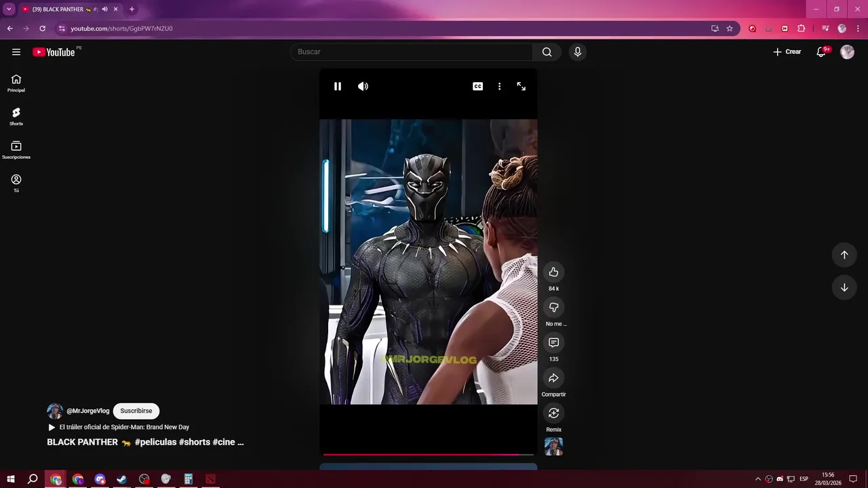Toggle closed captions CC button
The height and width of the screenshot is (488, 868).
click(x=478, y=86)
